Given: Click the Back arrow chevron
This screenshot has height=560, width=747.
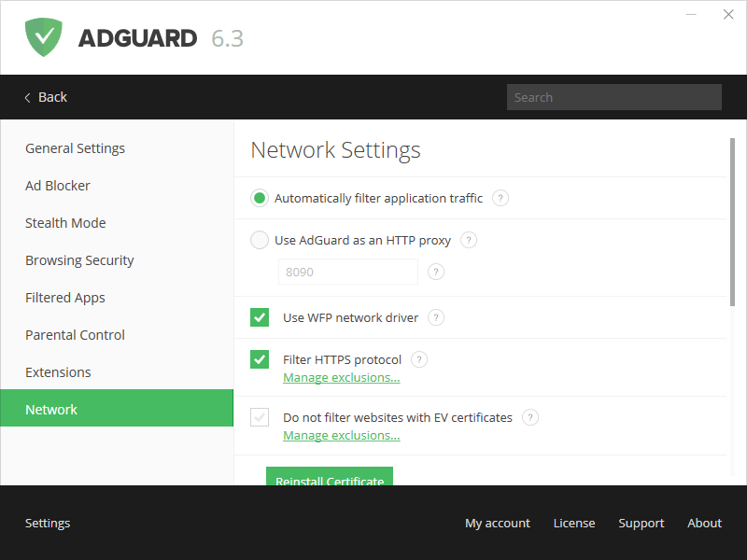Looking at the screenshot, I should click(27, 97).
